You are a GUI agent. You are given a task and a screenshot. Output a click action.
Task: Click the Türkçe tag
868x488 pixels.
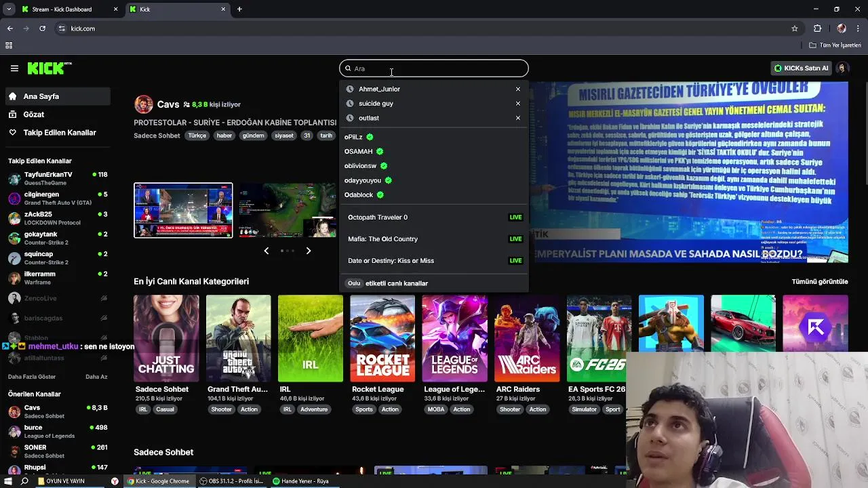(x=197, y=136)
